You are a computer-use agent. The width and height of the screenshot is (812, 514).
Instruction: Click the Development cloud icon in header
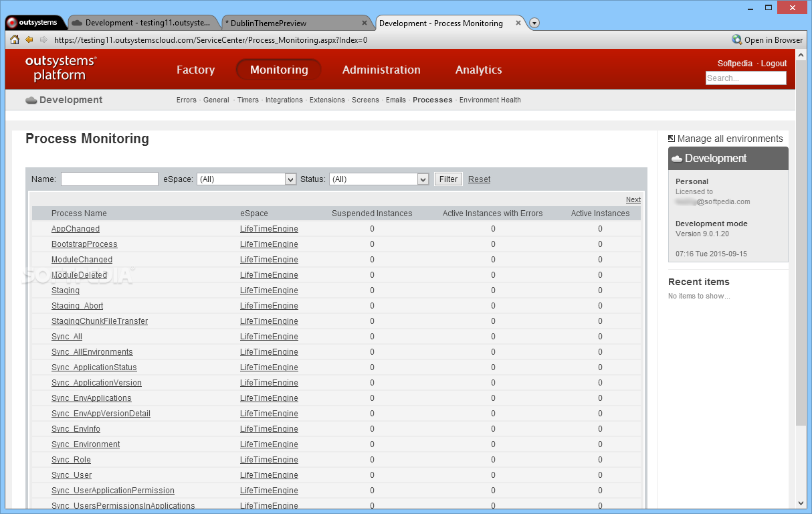31,100
